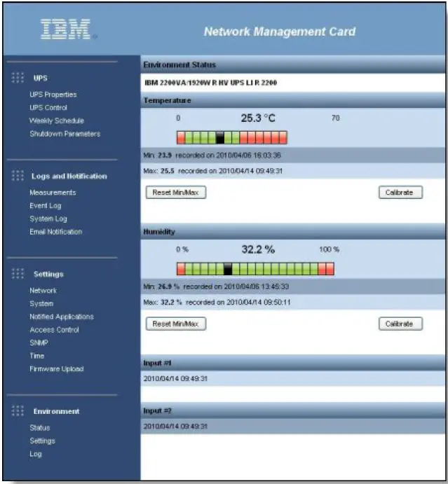
Task: Click the 32.2 % humidity reading
Action: (x=258, y=249)
